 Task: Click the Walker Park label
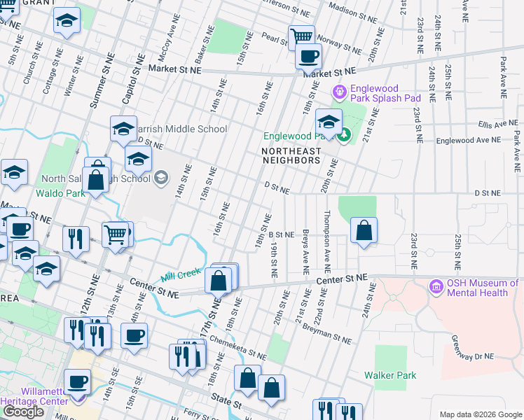(x=390, y=375)
